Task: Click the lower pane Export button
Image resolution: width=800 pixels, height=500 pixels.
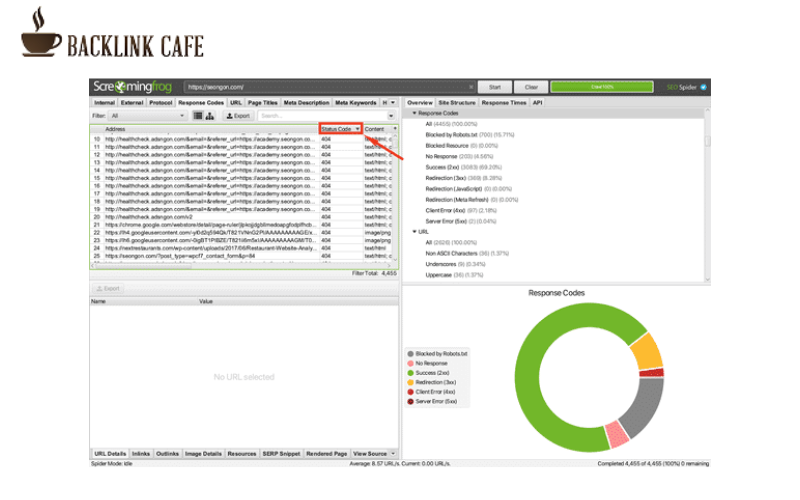Action: pos(108,289)
